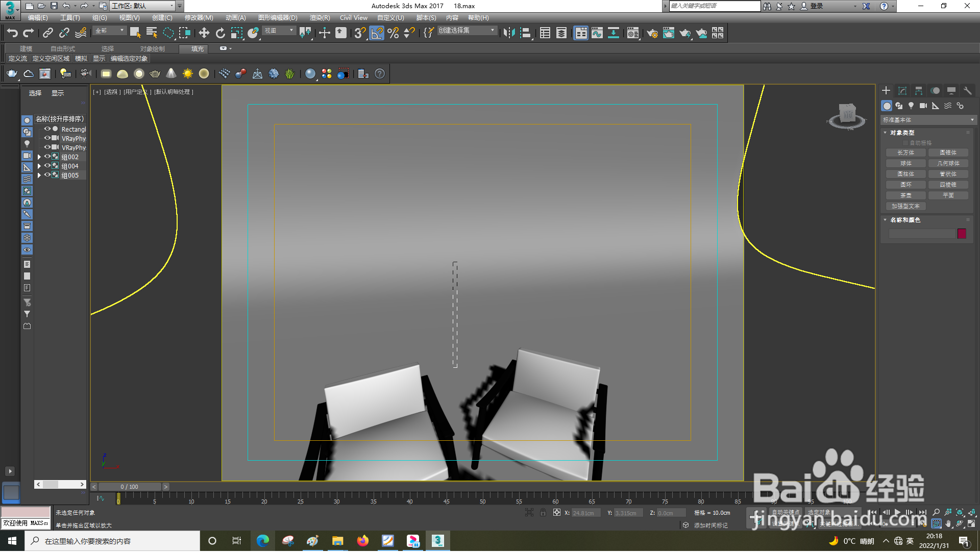This screenshot has height=552, width=980.
Task: Click the 茶壶 object type button
Action: [905, 196]
